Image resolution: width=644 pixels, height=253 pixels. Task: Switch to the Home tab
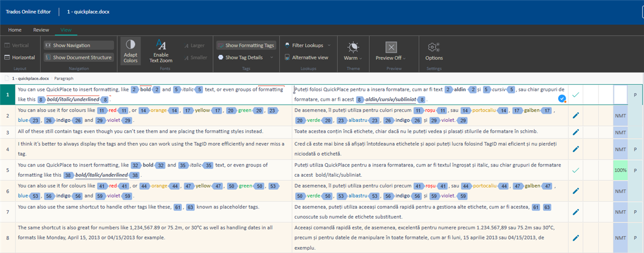(14, 30)
